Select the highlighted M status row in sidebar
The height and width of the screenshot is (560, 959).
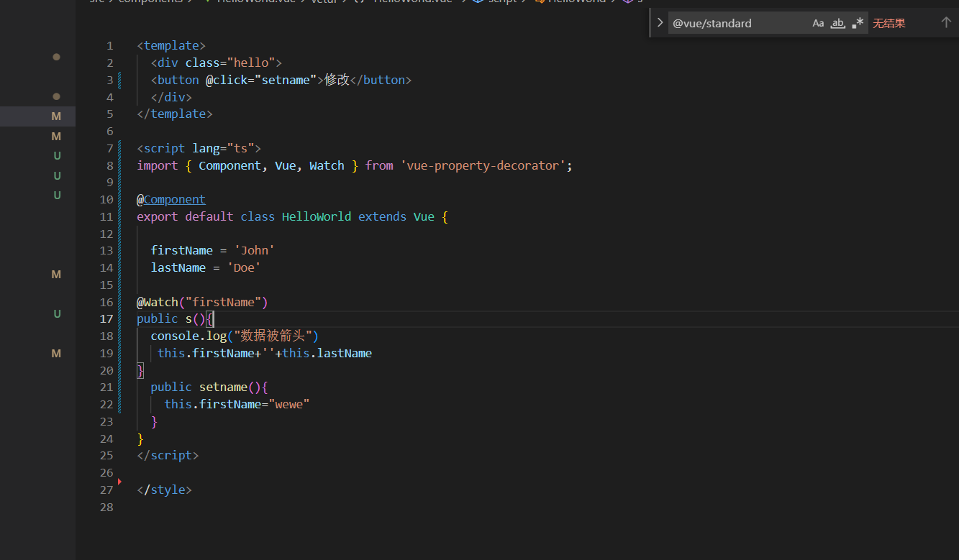point(37,116)
